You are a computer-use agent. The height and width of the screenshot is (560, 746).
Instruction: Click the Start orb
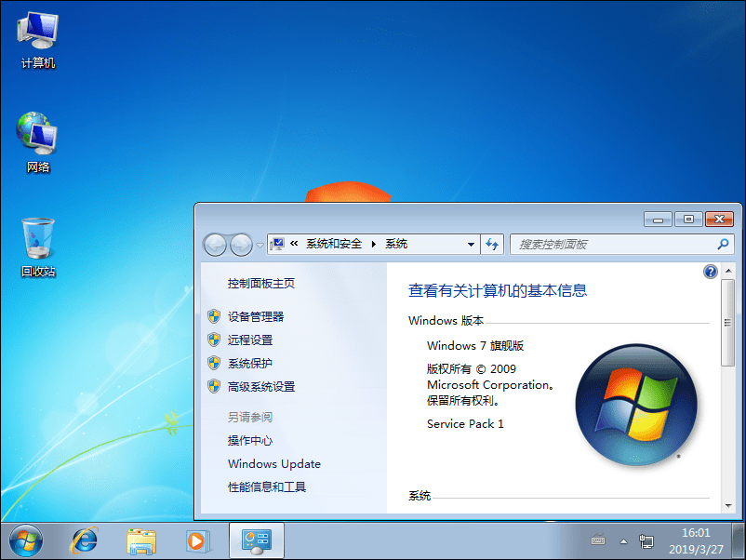click(x=23, y=540)
